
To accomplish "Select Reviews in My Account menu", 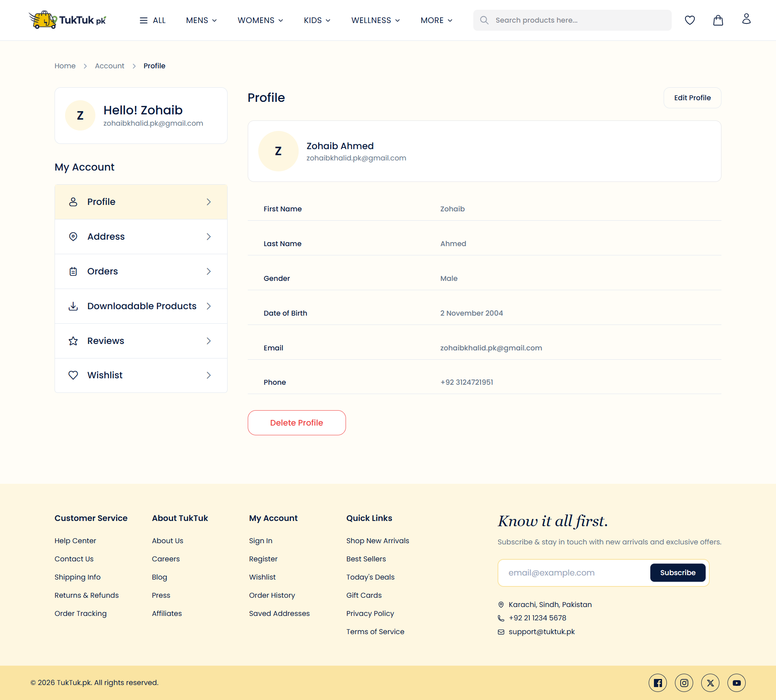I will [x=141, y=341].
